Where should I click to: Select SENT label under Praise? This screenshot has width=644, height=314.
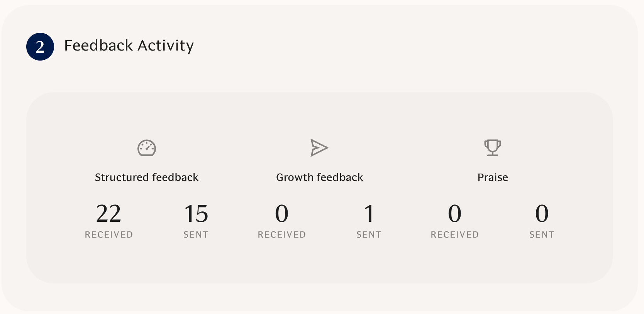(x=542, y=235)
